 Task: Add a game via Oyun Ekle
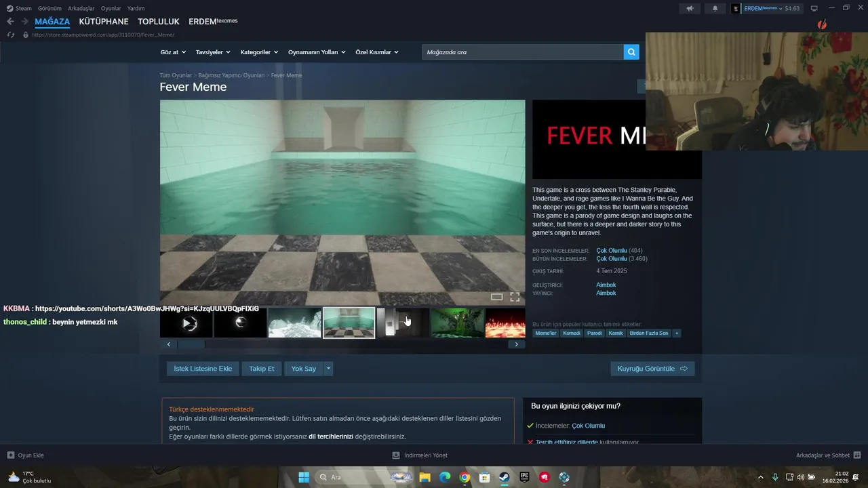[x=25, y=455]
